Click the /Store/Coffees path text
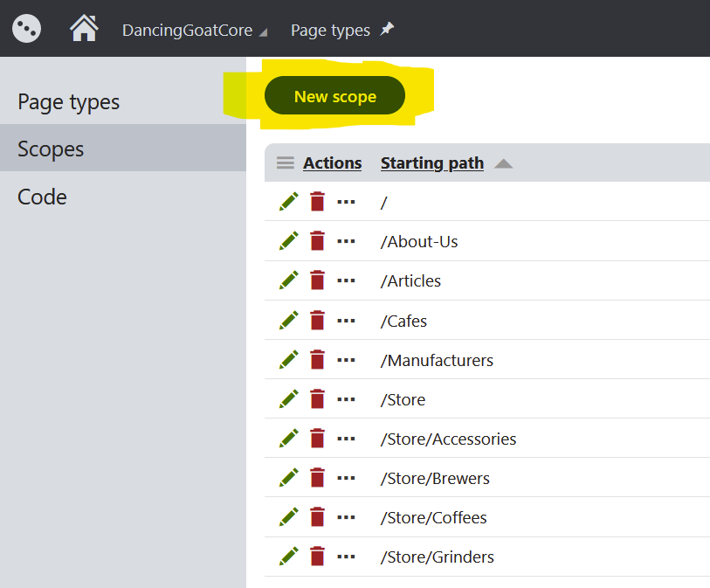The image size is (710, 588). [433, 518]
